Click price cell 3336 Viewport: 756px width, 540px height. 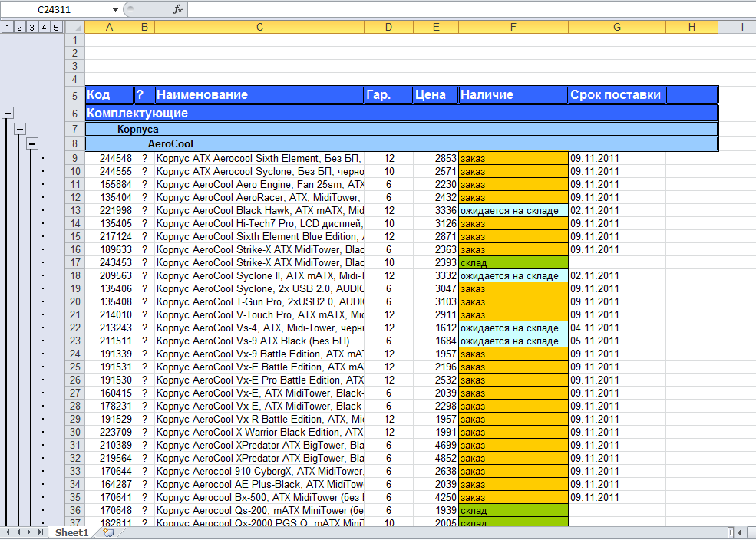pyautogui.click(x=436, y=210)
